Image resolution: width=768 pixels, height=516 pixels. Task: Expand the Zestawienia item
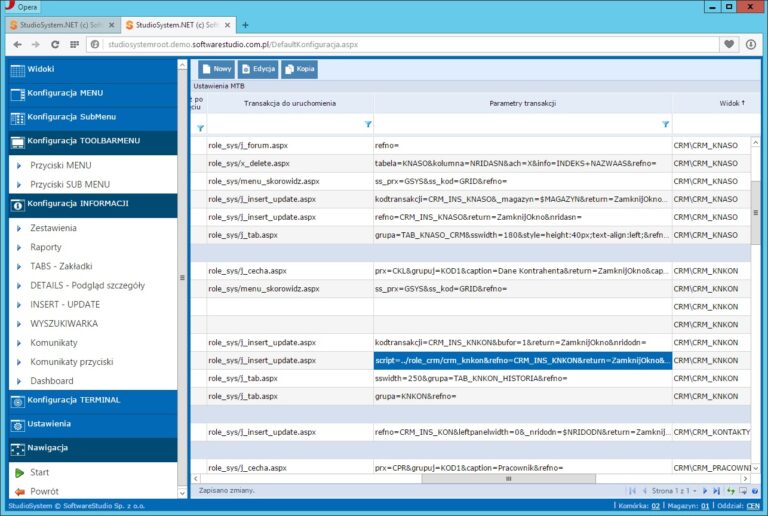click(19, 228)
